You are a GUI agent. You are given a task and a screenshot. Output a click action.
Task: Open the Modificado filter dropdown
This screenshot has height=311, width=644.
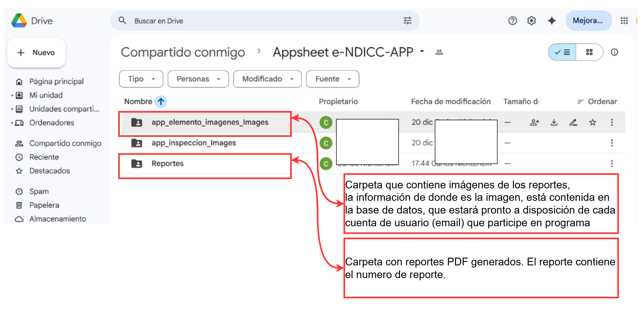point(267,79)
